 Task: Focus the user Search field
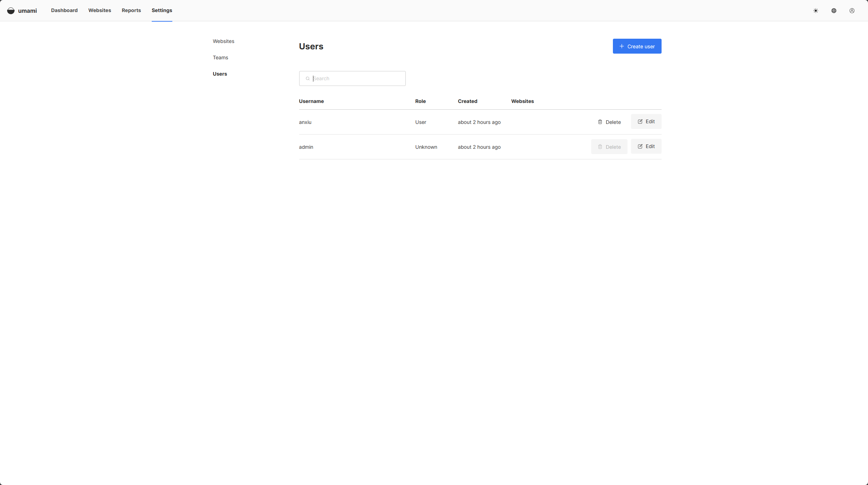point(357,78)
